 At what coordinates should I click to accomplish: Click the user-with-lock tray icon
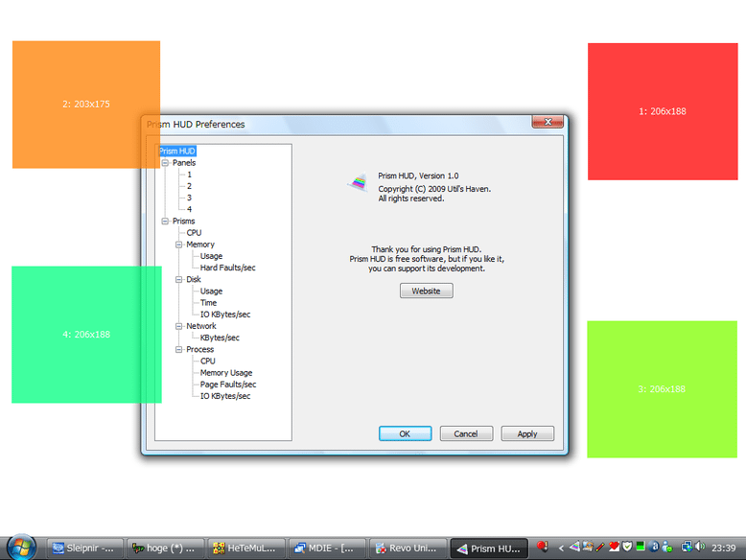[x=667, y=548]
